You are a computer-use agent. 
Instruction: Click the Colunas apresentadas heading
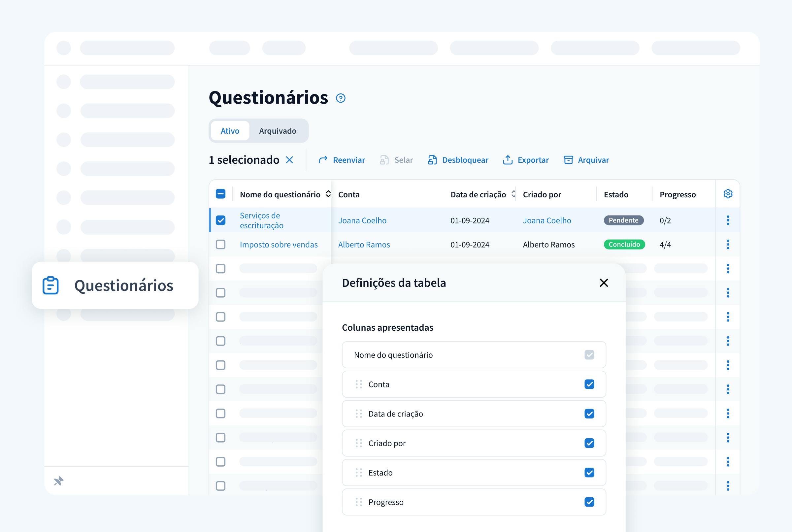pos(387,327)
